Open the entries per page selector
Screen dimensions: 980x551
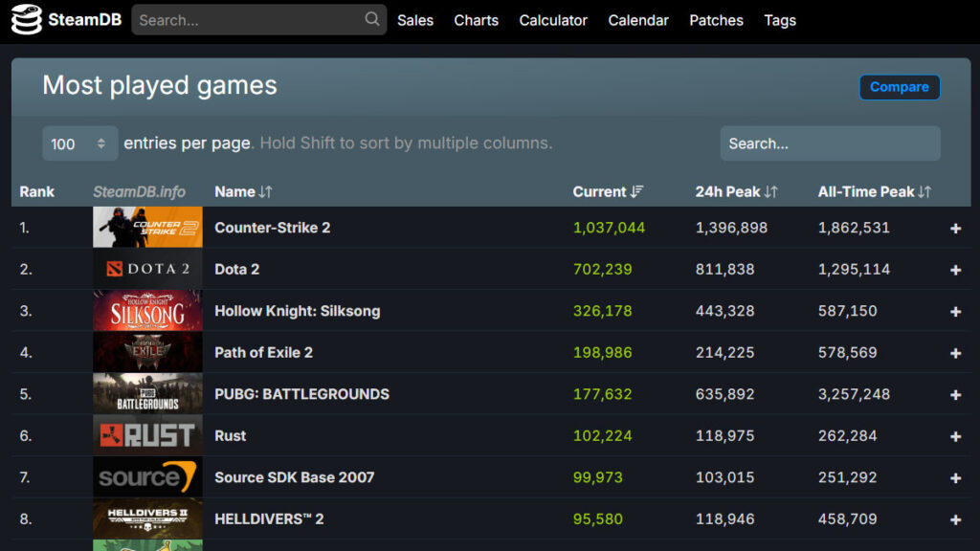tap(79, 143)
